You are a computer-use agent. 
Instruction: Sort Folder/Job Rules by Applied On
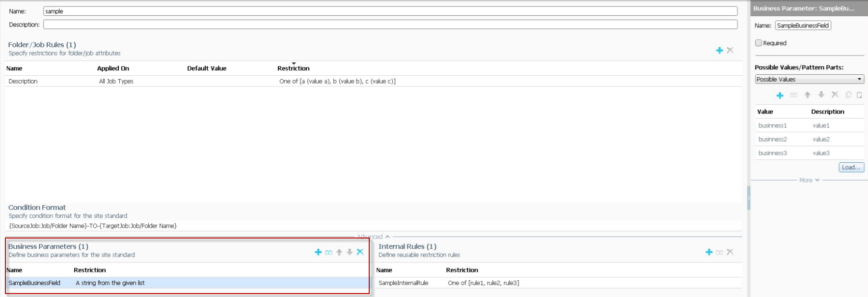[x=113, y=68]
